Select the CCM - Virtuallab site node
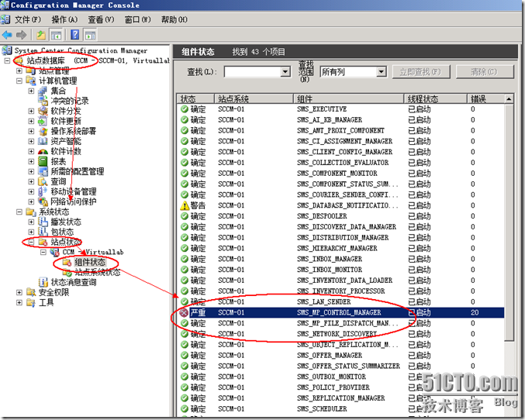This screenshot has height=420, width=525. point(93,252)
